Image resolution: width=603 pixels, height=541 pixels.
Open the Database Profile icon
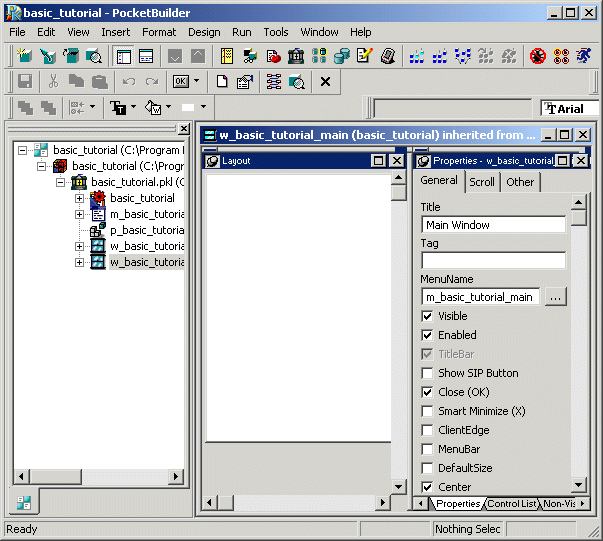(x=319, y=56)
